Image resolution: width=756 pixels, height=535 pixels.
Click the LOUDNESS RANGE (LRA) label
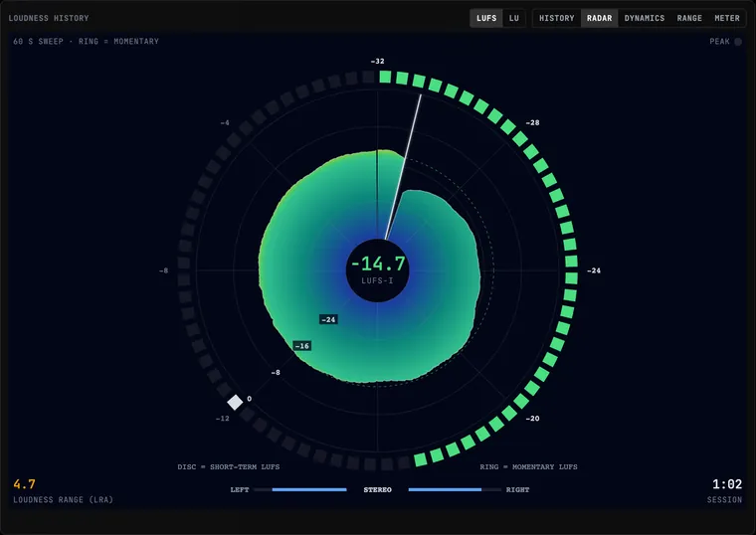(x=63, y=500)
